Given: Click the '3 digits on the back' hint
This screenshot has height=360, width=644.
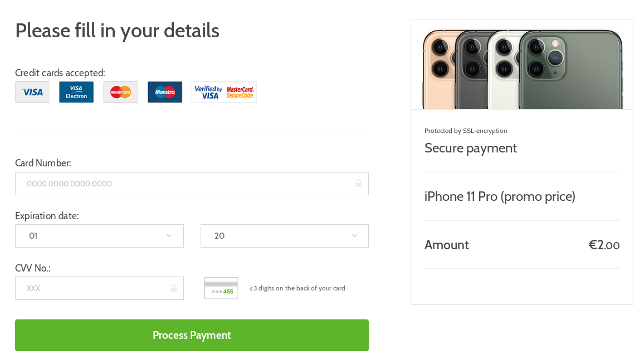Looking at the screenshot, I should tap(299, 288).
